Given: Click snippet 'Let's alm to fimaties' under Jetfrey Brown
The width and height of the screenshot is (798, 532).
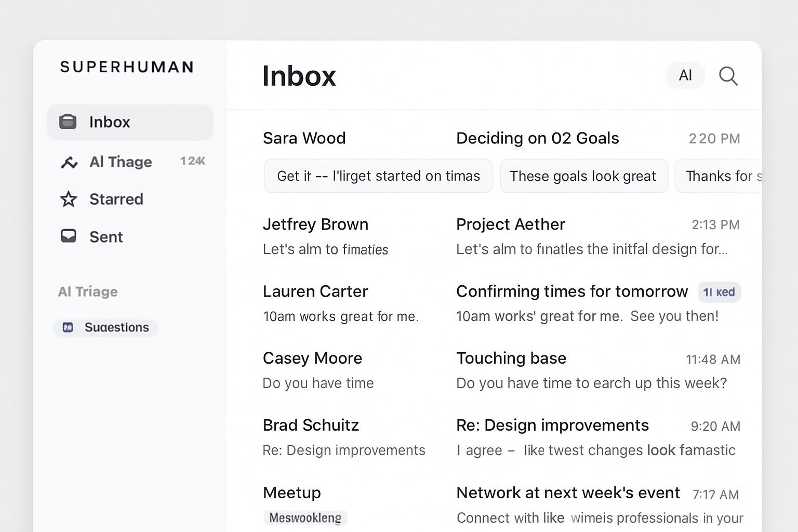Looking at the screenshot, I should click(x=325, y=250).
